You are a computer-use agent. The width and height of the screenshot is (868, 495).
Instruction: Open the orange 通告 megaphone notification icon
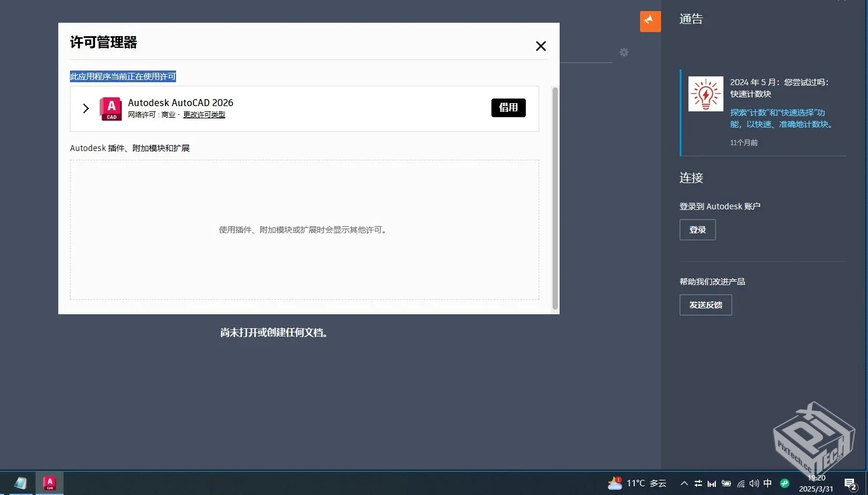coord(650,21)
